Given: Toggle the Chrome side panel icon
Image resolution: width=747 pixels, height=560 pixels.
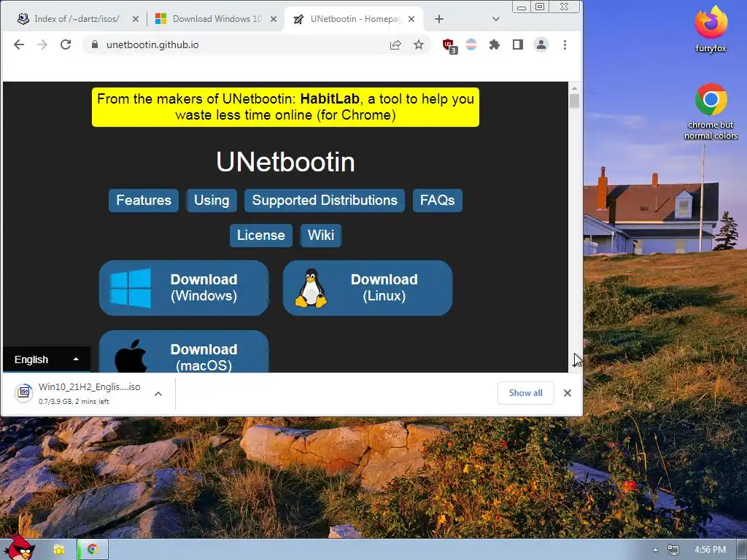Looking at the screenshot, I should 518,44.
